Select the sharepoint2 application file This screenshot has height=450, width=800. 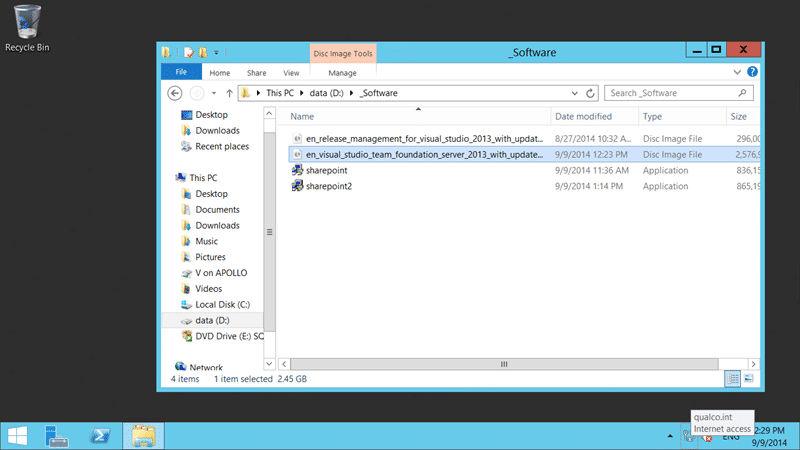coord(524,186)
